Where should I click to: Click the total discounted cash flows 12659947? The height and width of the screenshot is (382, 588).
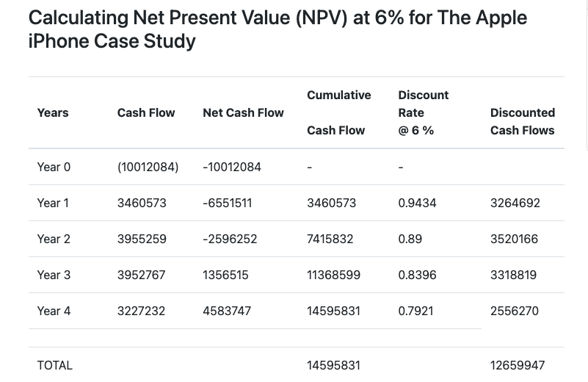coord(518,365)
